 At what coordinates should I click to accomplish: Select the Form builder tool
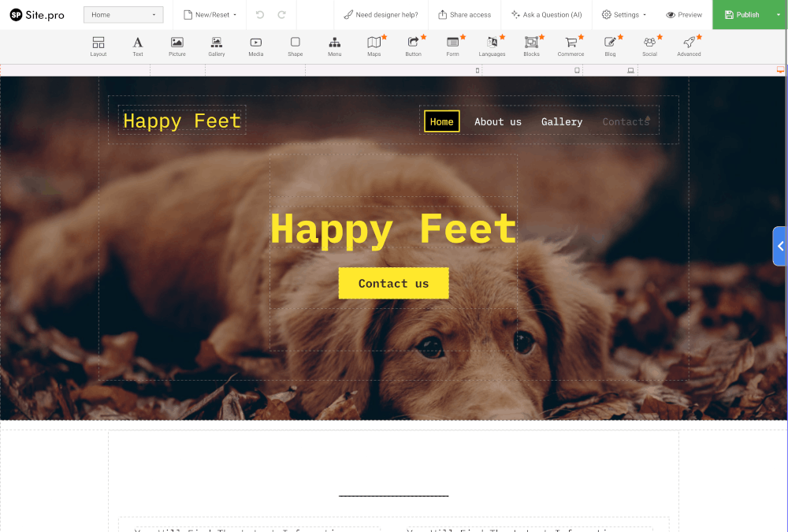(452, 46)
